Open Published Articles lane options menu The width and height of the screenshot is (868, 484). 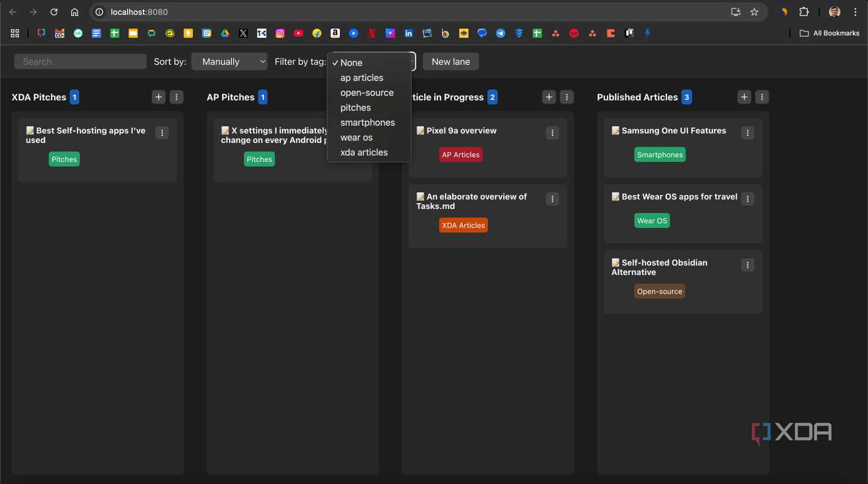click(x=762, y=97)
